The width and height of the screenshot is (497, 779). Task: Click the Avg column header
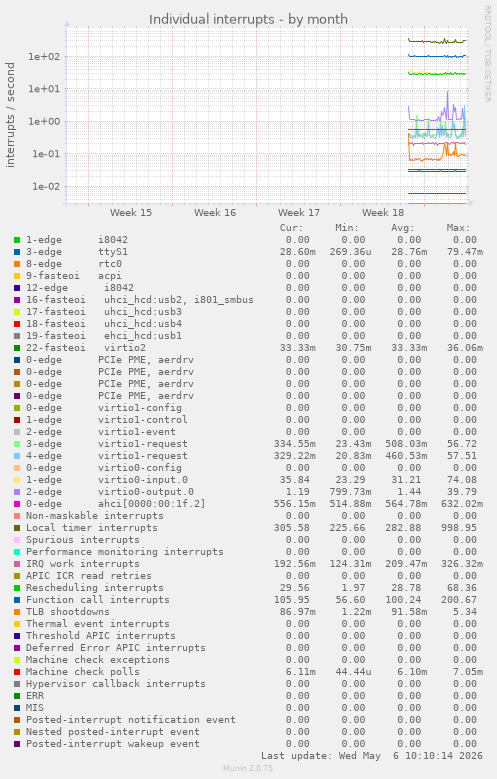coord(402,228)
